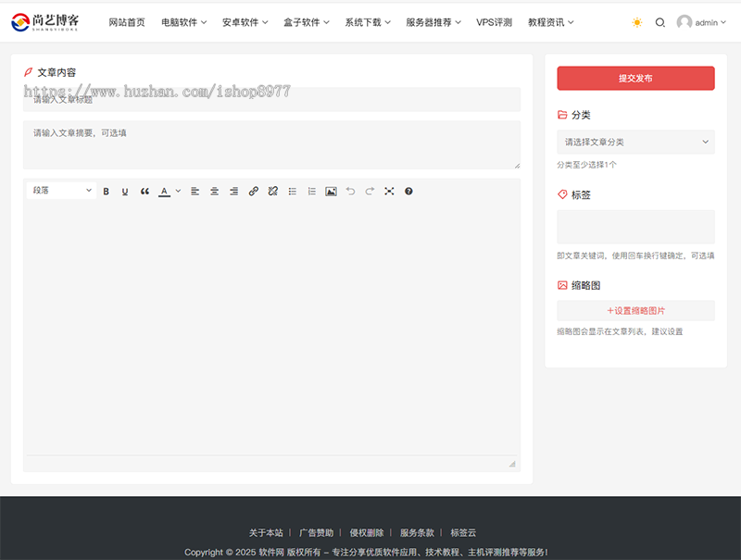
Task: Undo last edit
Action: pos(350,192)
